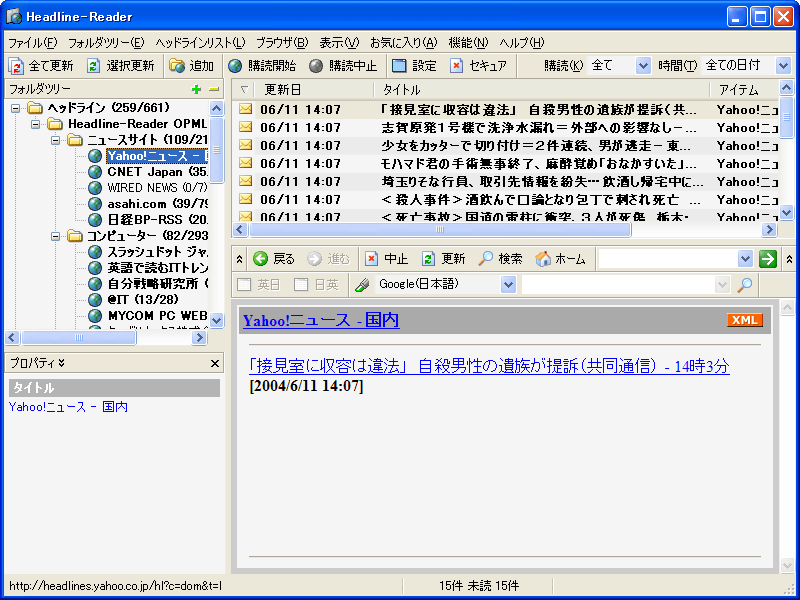Collapse the Headline-Reader OPML folder
The width and height of the screenshot is (800, 600).
pyautogui.click(x=35, y=124)
